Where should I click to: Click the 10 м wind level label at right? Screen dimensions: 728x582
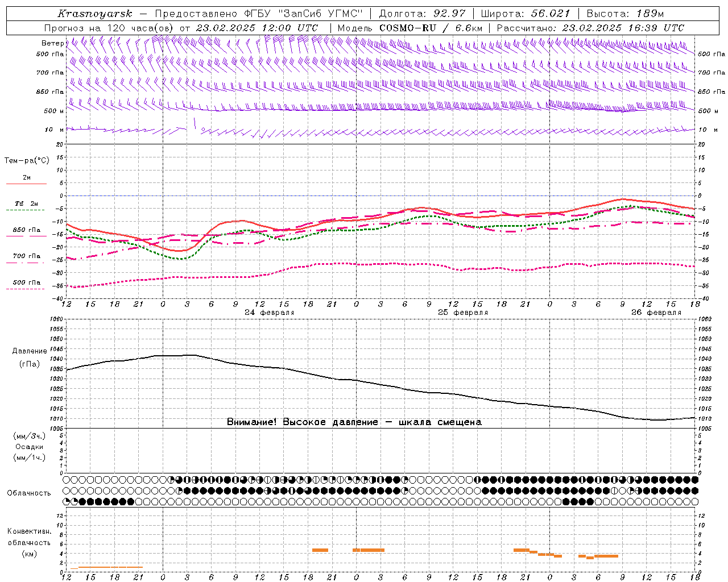tap(708, 130)
